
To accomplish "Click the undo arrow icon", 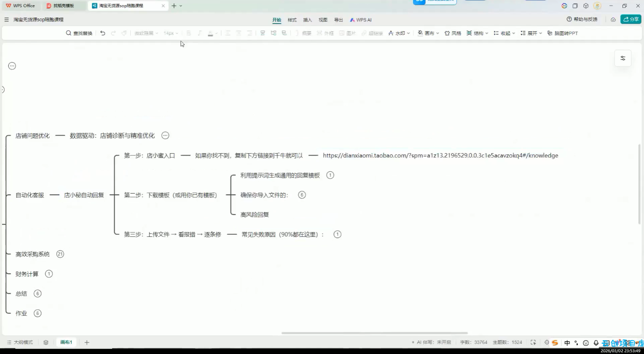I will (103, 33).
